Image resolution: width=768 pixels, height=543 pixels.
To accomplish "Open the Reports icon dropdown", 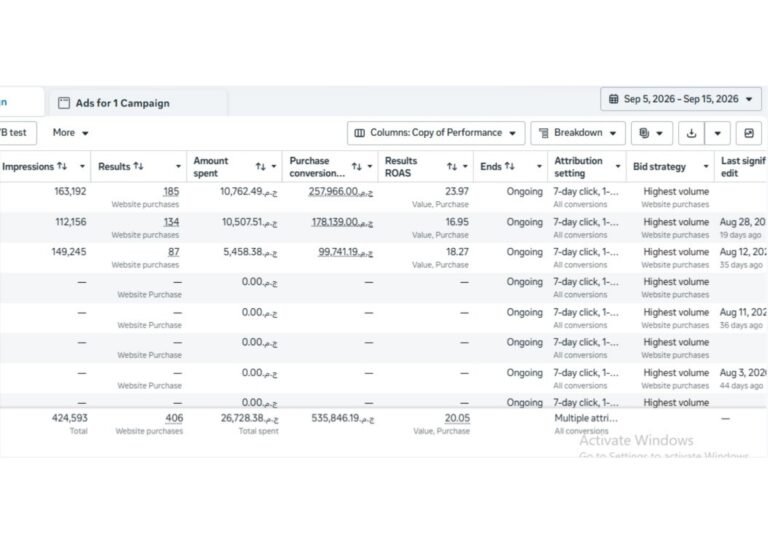I will click(651, 133).
